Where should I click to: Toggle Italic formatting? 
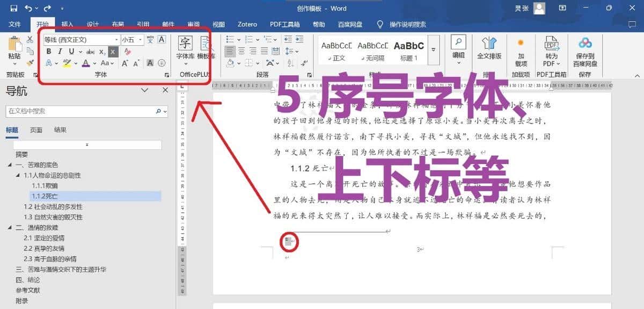coord(60,52)
